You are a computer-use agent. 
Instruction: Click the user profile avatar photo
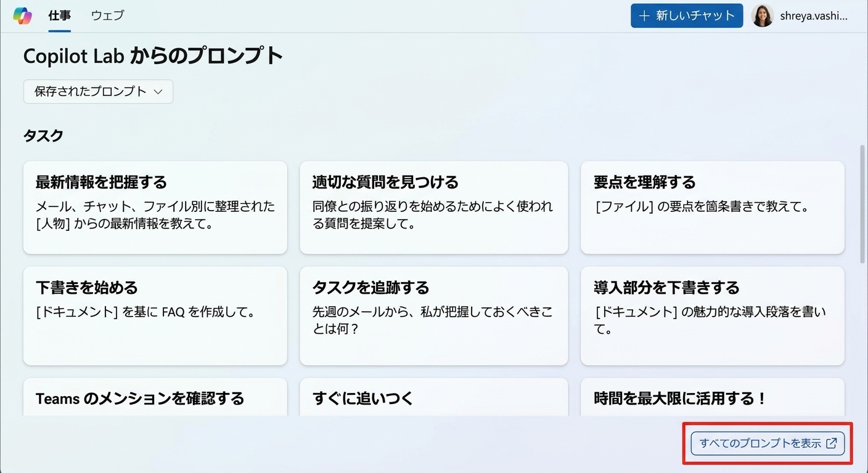(x=763, y=16)
